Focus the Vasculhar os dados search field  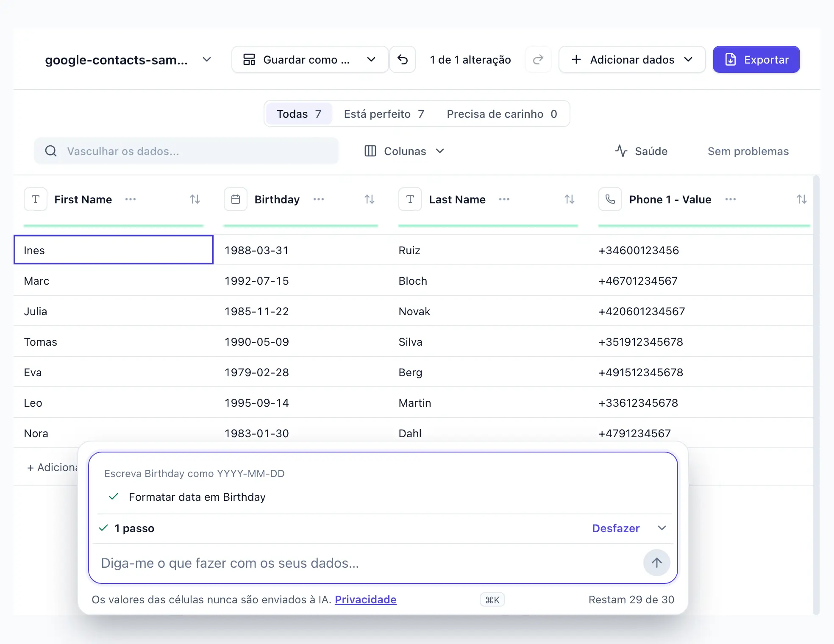pos(186,151)
